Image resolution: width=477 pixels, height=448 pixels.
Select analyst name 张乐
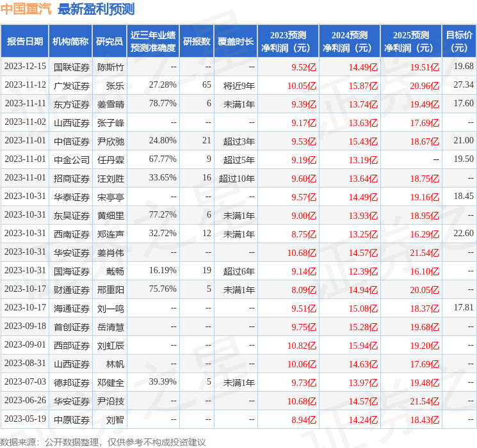tap(115, 86)
